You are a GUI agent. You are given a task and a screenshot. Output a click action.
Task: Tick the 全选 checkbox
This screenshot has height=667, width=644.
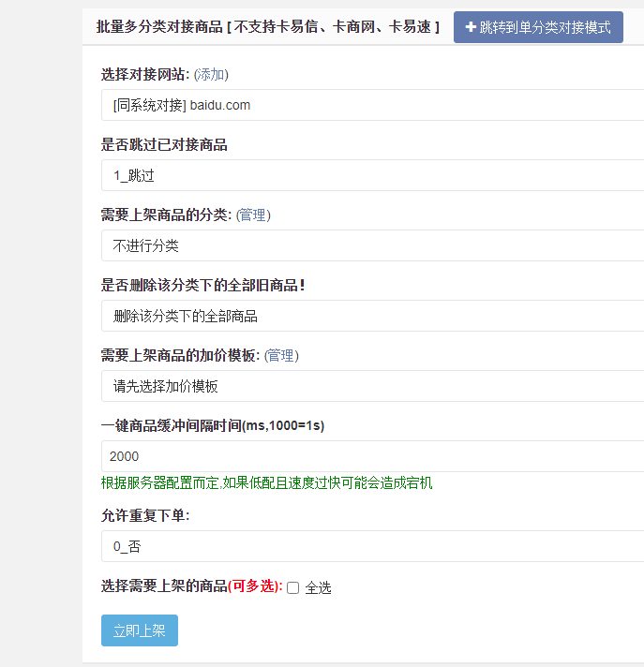pyautogui.click(x=292, y=587)
